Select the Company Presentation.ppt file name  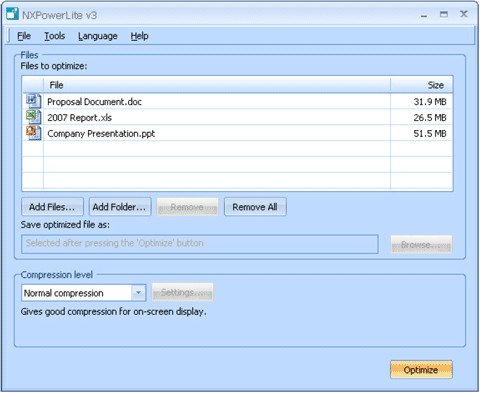pos(101,134)
